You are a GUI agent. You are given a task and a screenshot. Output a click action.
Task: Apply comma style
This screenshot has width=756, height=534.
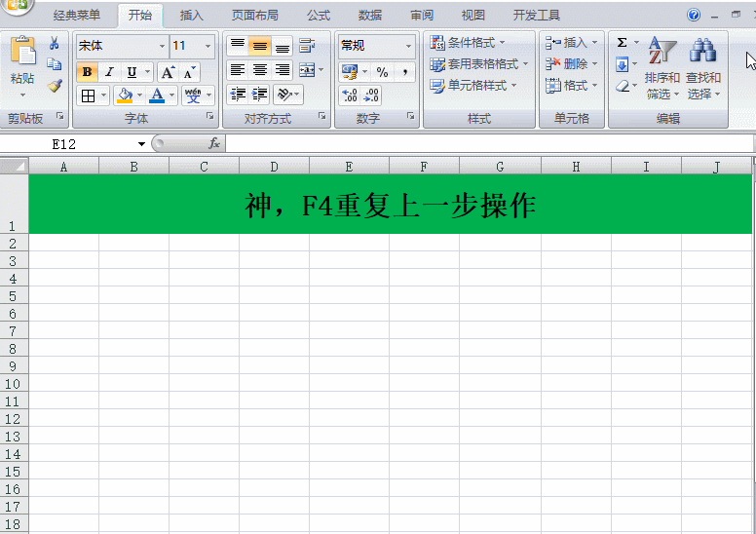[405, 72]
